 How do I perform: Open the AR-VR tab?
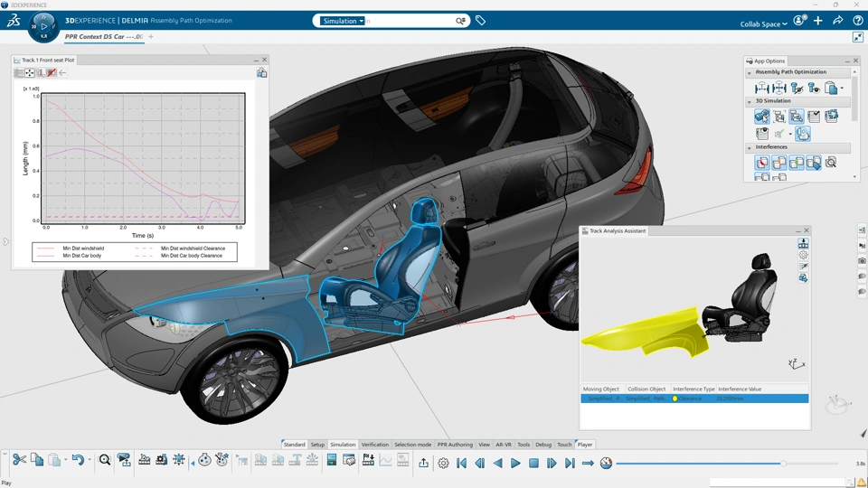click(504, 445)
